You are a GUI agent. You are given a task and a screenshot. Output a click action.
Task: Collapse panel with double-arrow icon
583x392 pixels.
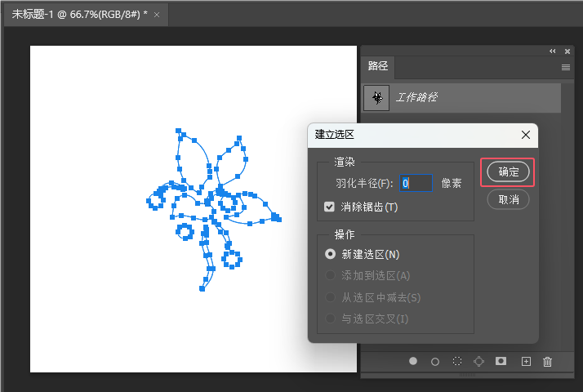553,51
